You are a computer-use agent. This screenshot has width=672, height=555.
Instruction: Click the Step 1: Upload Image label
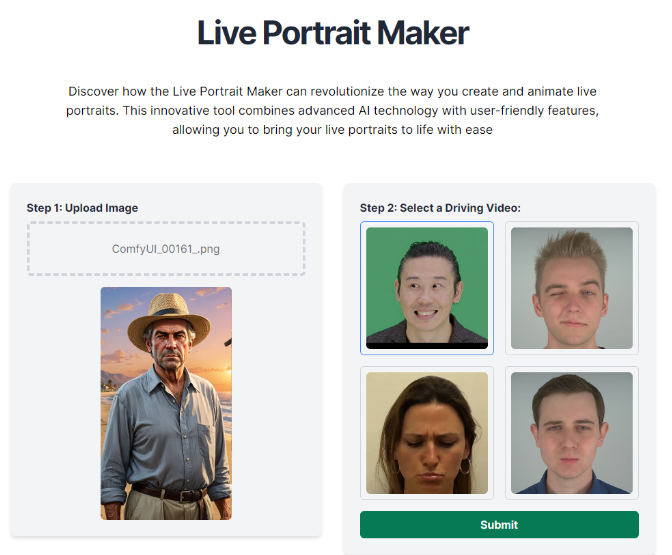pyautogui.click(x=82, y=208)
